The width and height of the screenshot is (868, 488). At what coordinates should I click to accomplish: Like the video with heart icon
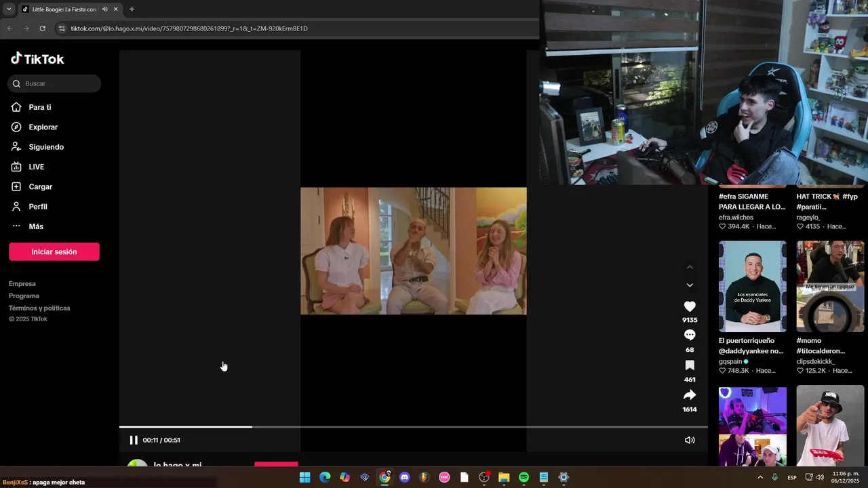click(x=690, y=306)
